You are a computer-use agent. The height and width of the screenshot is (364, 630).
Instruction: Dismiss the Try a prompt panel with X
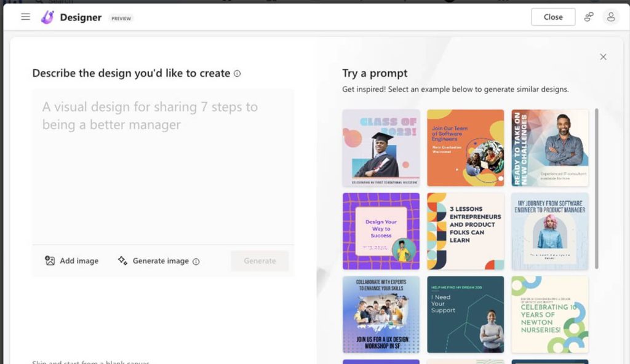(603, 57)
